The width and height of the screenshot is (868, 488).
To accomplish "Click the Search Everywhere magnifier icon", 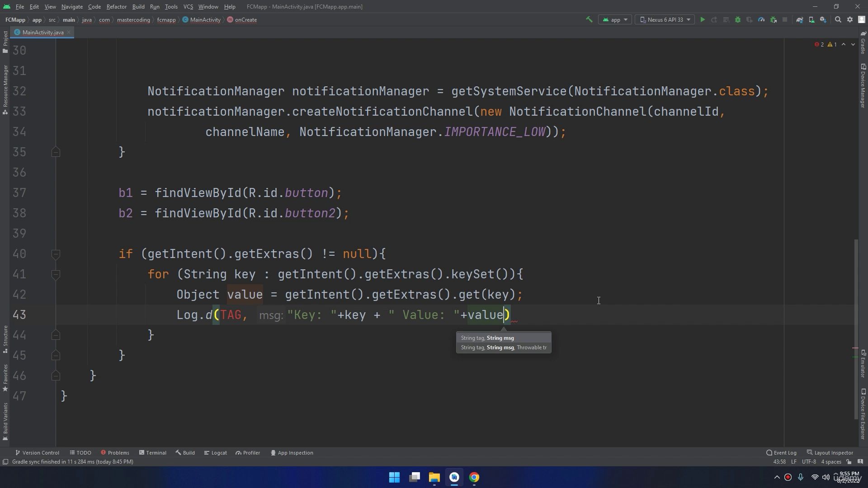I will (x=838, y=20).
